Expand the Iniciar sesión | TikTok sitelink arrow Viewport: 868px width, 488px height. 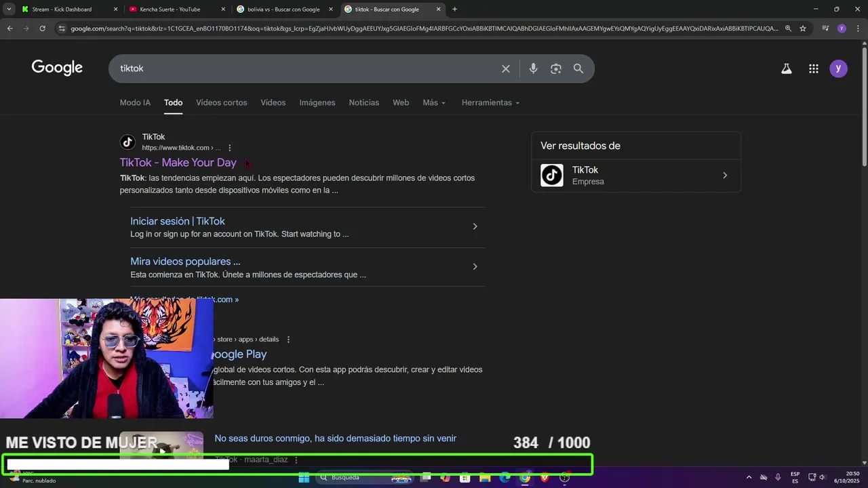[x=475, y=226]
